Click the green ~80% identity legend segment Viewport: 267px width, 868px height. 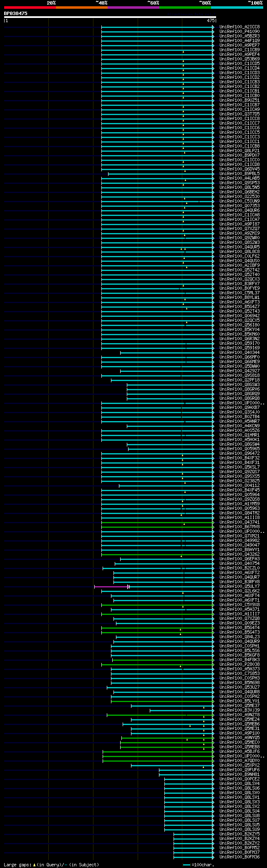coord(185,8)
